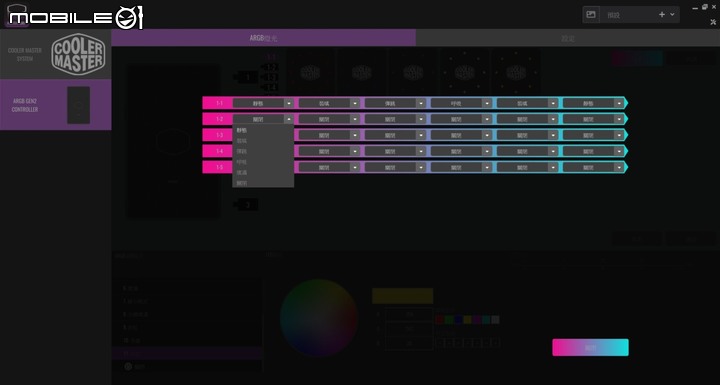Open sixth mode dropdown in row 1-4
720x385 pixels.
coord(593,152)
